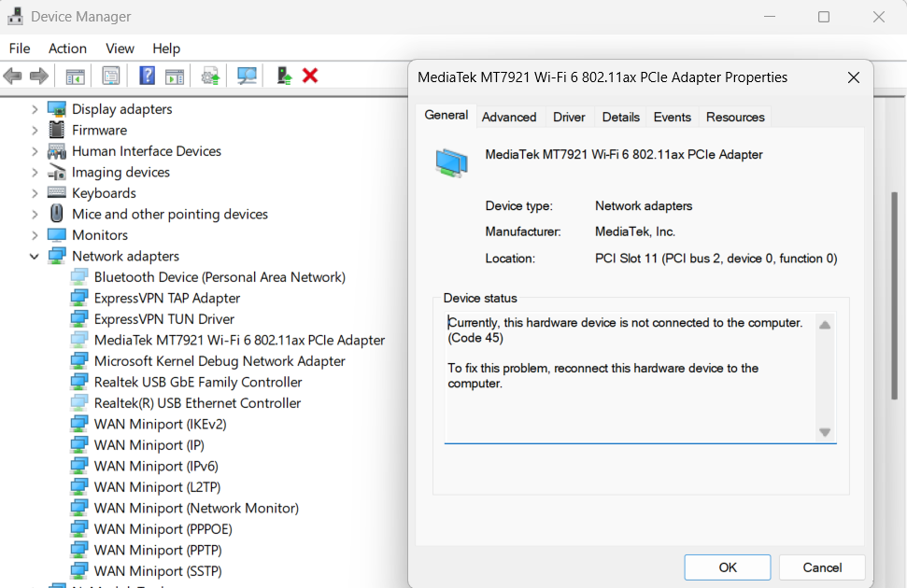Viewport: 907px width, 588px height.
Task: Open the Action menu
Action: point(67,49)
